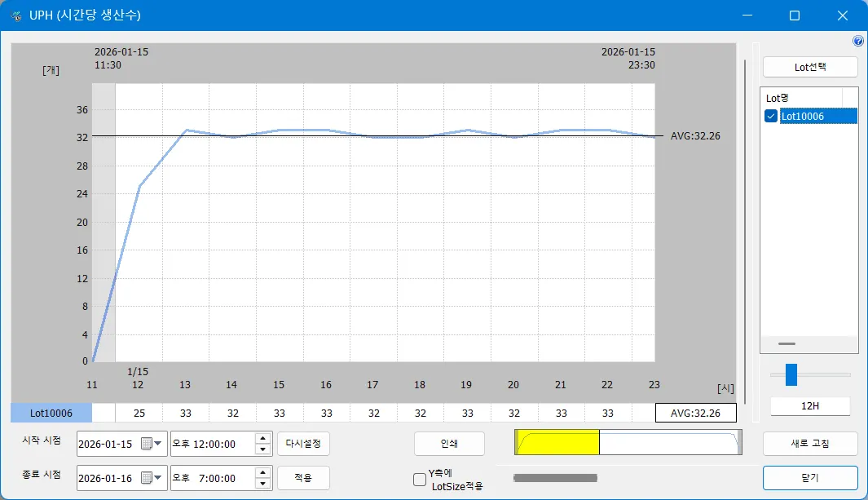Refresh the chart with 새로 고침
Image resolution: width=868 pixels, height=500 pixels.
809,443
